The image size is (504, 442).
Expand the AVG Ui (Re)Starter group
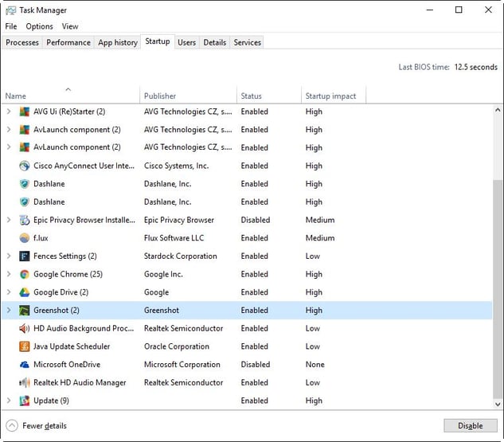click(x=9, y=111)
